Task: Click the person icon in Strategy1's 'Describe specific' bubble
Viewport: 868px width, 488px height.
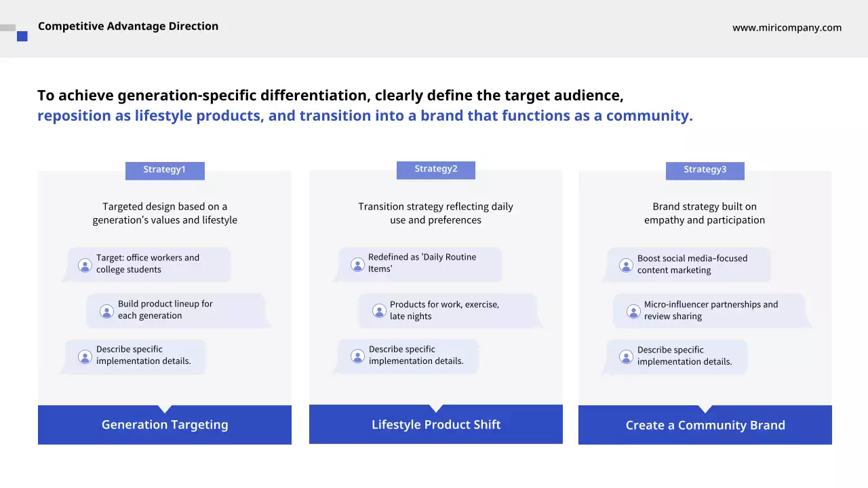Action: pos(85,357)
